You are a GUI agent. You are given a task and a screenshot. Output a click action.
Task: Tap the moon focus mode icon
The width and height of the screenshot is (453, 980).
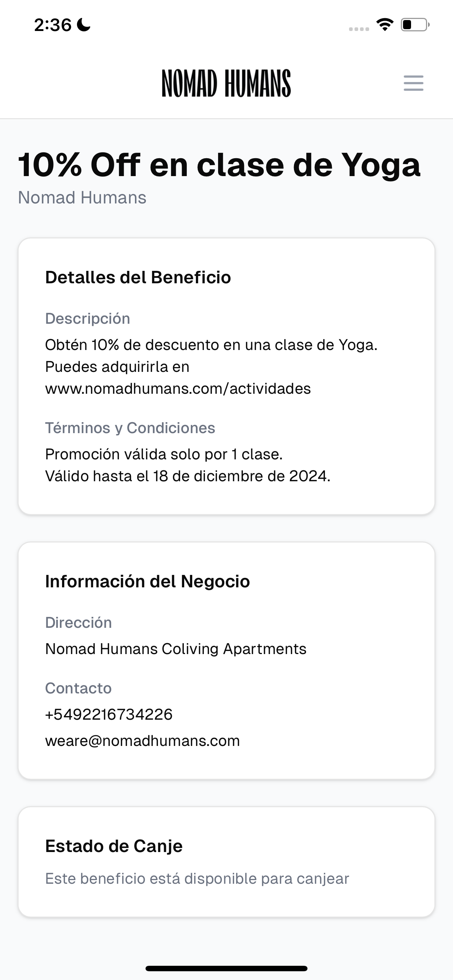click(84, 25)
